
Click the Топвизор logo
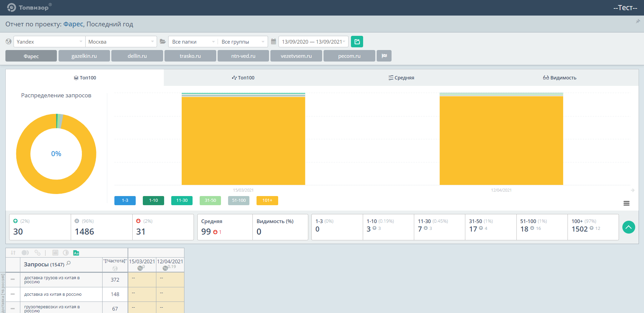pyautogui.click(x=29, y=7)
